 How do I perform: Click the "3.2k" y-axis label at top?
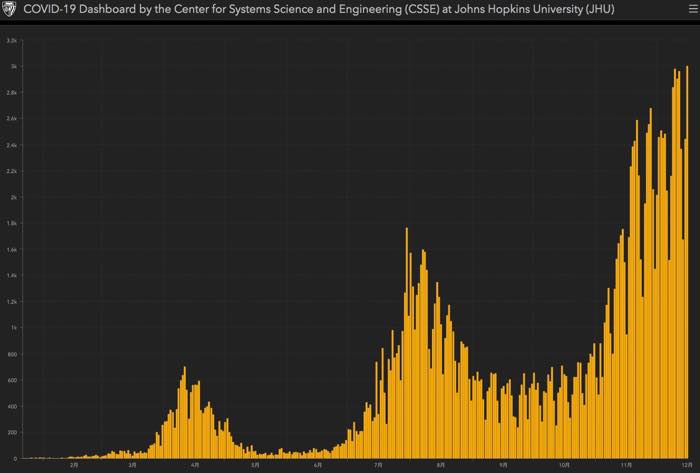(12, 41)
